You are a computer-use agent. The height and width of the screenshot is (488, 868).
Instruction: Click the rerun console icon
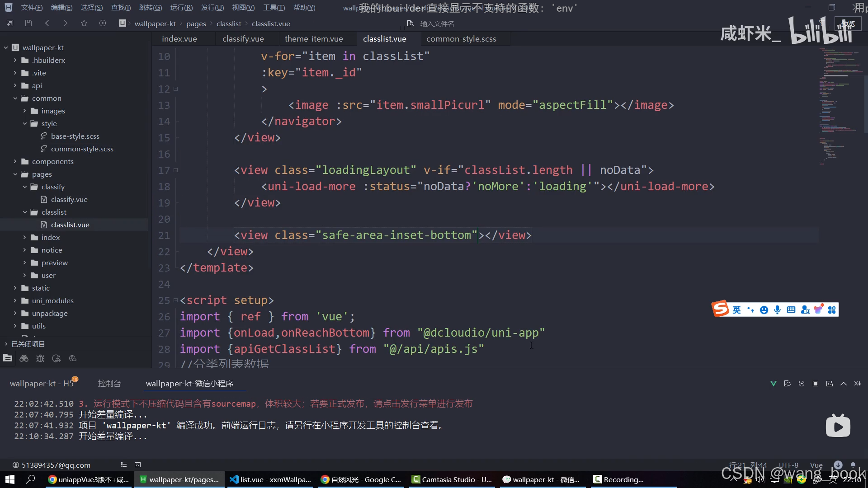click(x=802, y=384)
